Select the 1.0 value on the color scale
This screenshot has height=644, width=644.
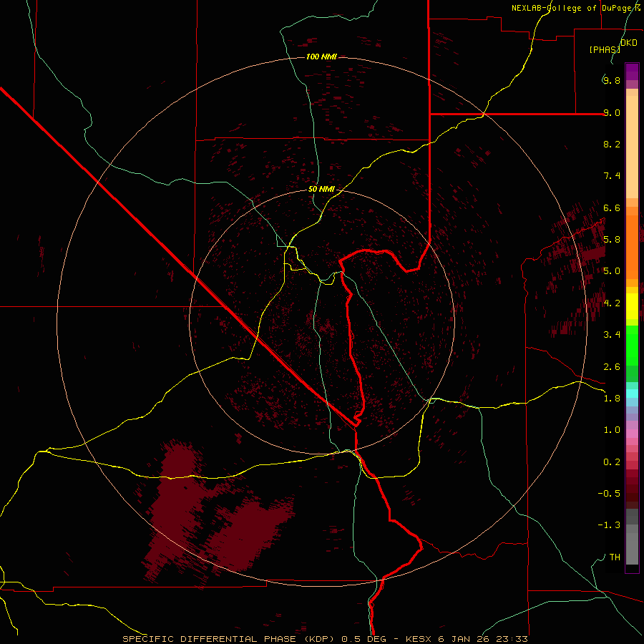612,430
